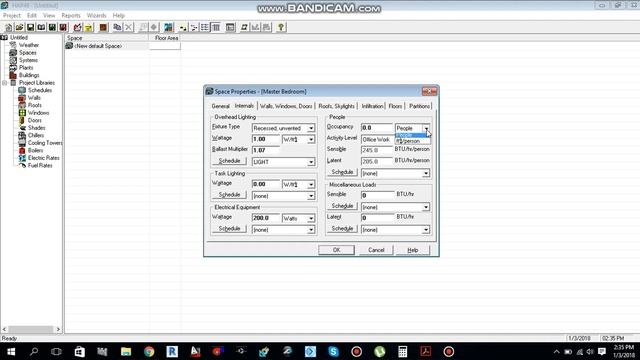Open Cooling Towers library in the tree
The image size is (640, 360).
pos(45,143)
